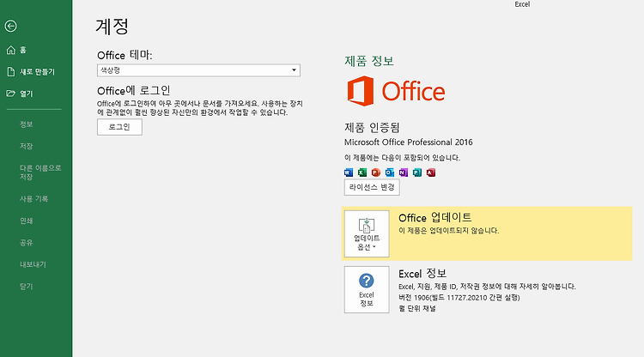
Task: Click the 버전 1906 build number text
Action: (x=459, y=298)
